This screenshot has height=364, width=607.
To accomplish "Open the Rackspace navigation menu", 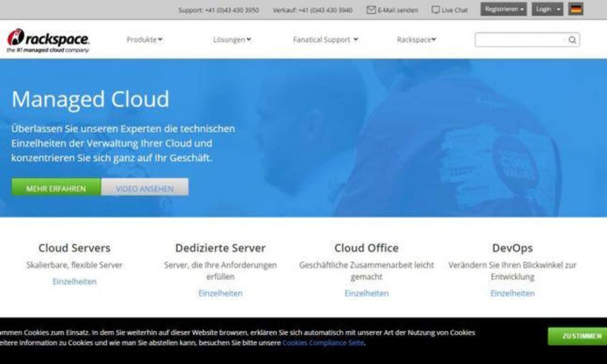I will 416,39.
